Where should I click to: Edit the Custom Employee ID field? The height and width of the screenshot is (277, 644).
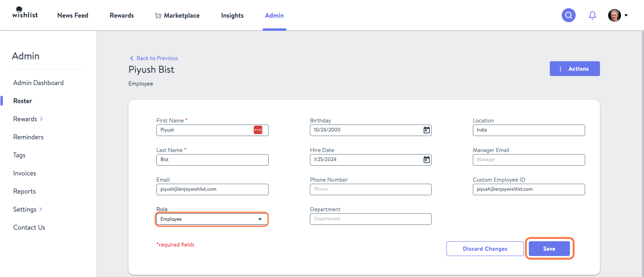coord(529,189)
